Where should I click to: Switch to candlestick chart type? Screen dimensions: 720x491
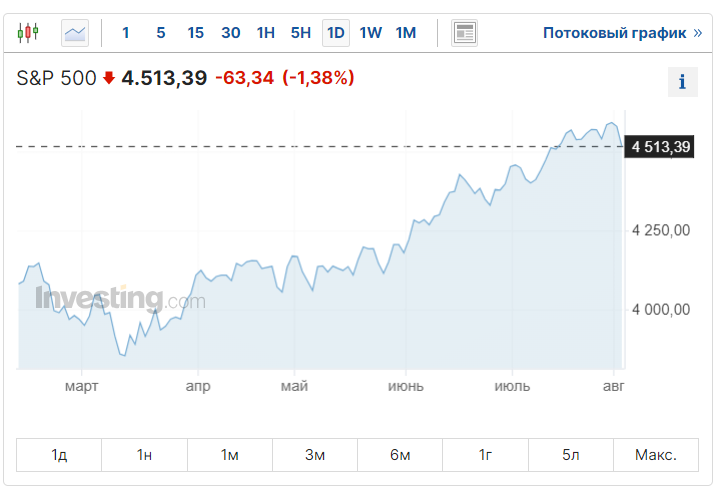(x=28, y=33)
